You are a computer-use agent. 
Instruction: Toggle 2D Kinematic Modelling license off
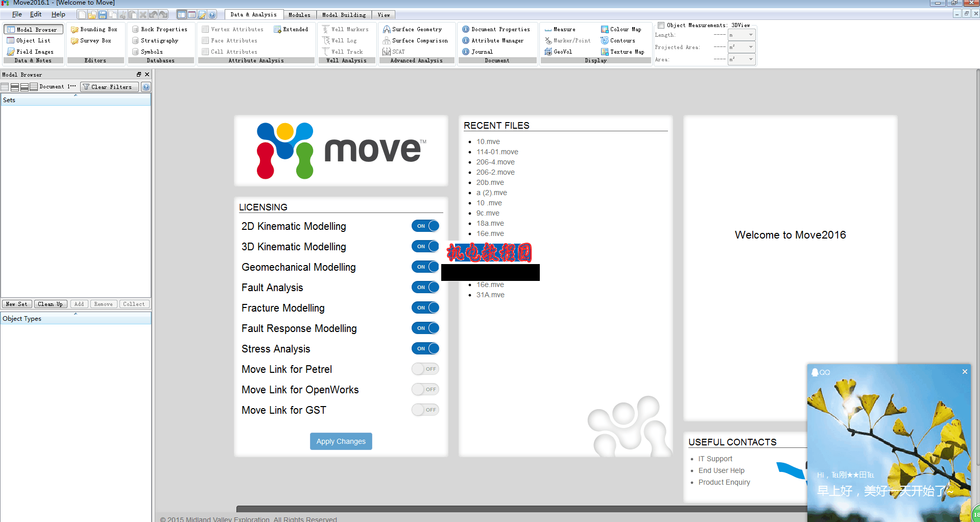(x=425, y=226)
